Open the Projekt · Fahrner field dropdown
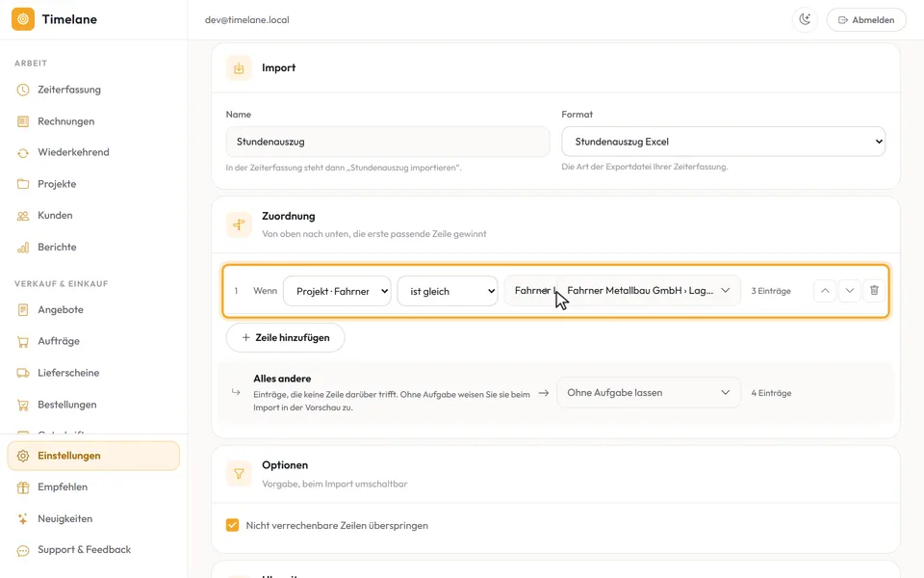924x578 pixels. tap(337, 291)
